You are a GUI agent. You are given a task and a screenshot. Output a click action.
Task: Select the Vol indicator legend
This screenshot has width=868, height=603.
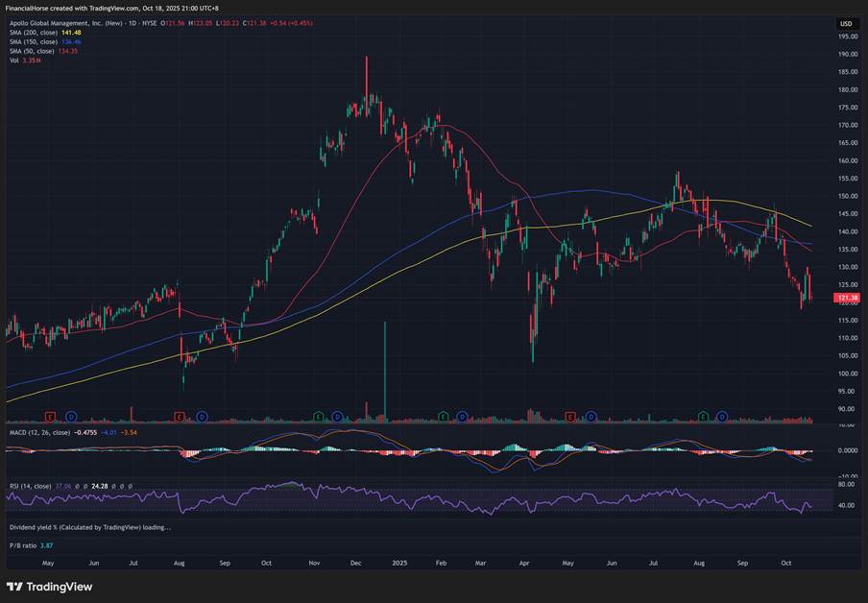click(14, 60)
